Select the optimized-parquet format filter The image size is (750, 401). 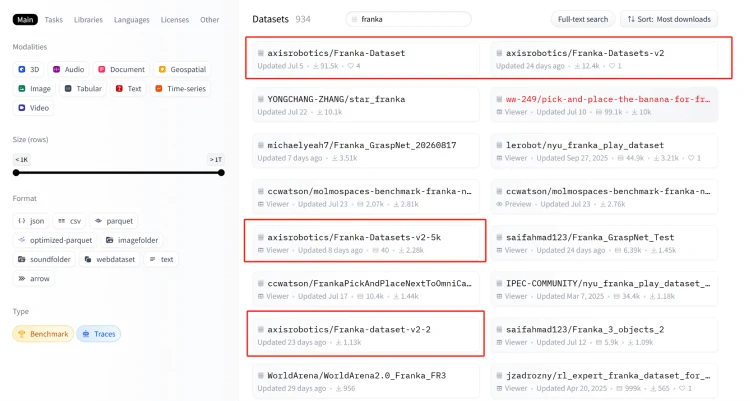pos(55,240)
